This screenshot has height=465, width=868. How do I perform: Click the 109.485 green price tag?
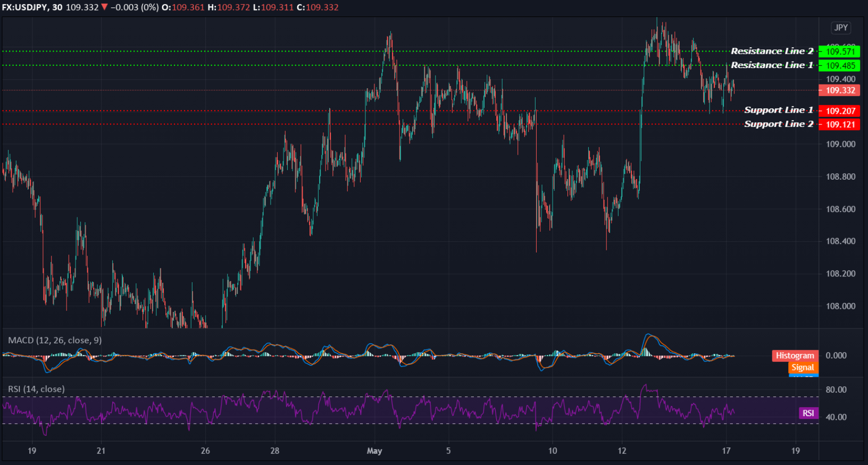click(840, 65)
